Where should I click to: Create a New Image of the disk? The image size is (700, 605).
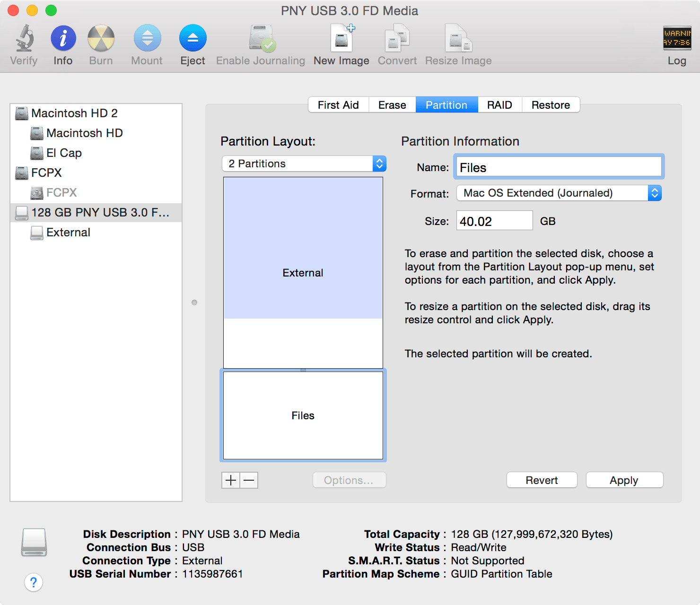point(341,43)
